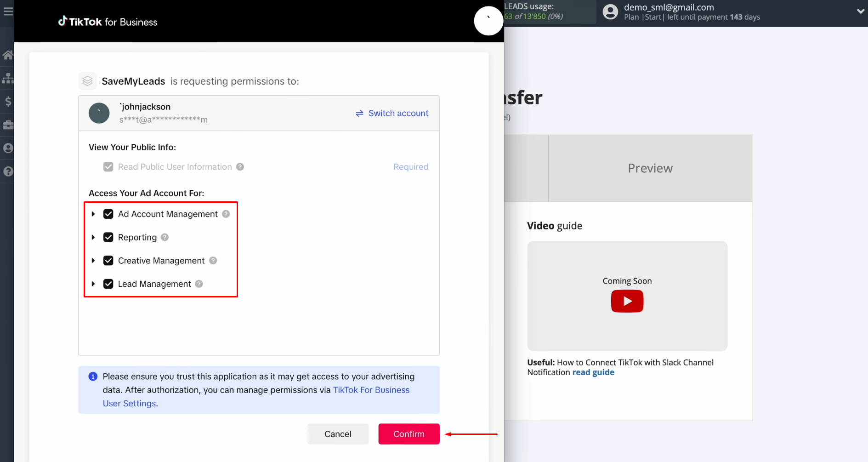Screen dimensions: 868x462
Task: Uncheck the Reporting permission
Action: pos(108,237)
